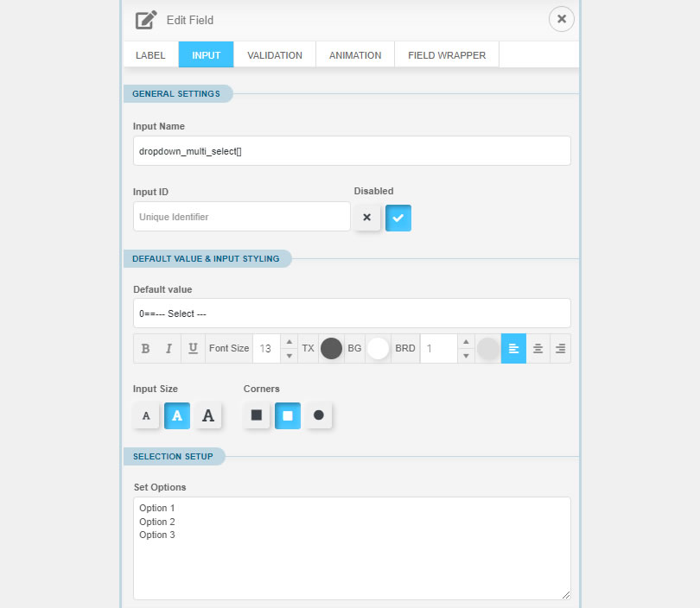Toggle italic formatting
Screen dimensions: 700x608
[169, 348]
